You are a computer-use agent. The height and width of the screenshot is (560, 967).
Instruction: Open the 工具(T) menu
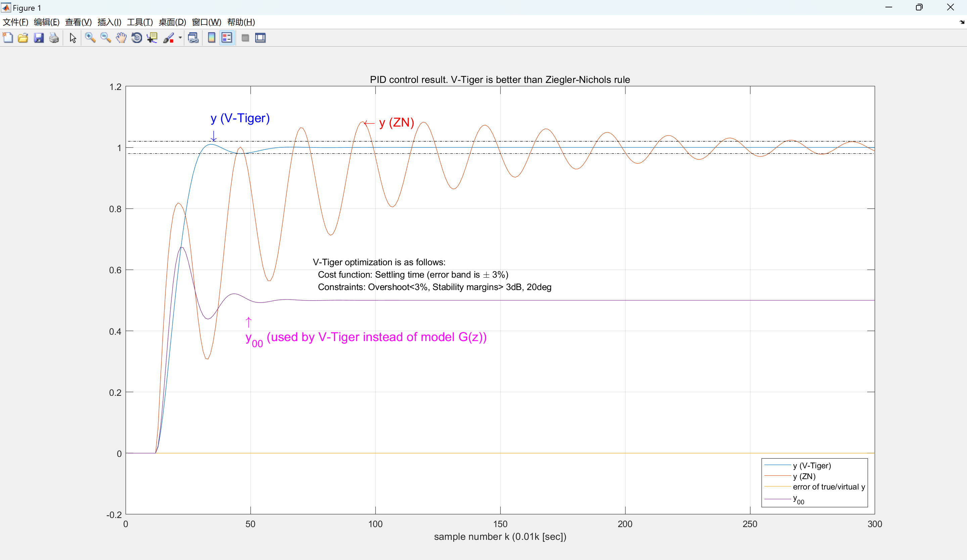click(x=140, y=22)
